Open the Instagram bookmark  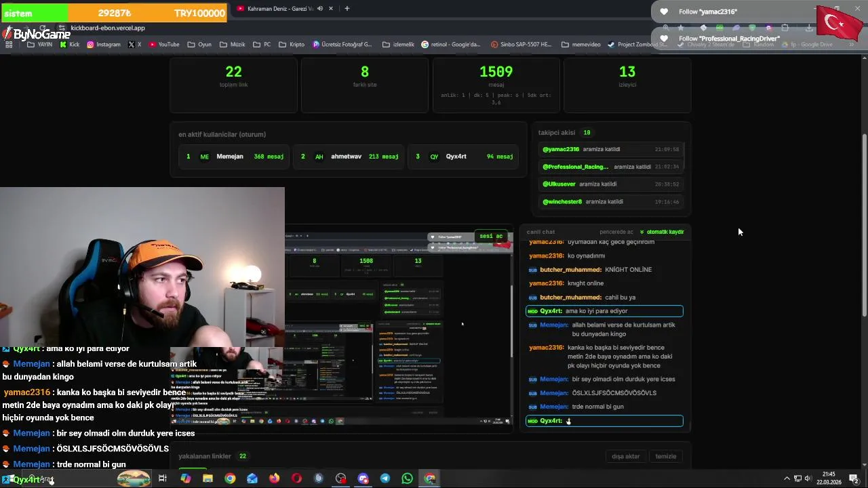[103, 45]
